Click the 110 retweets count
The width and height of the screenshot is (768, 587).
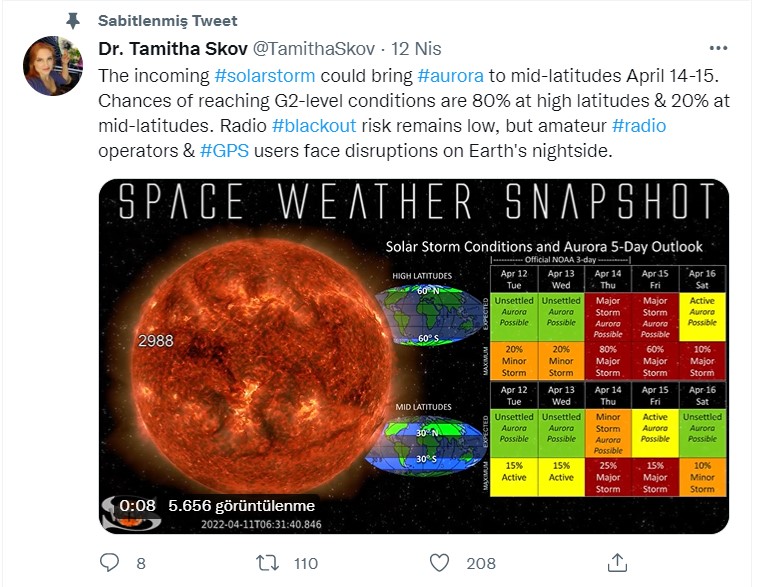(306, 563)
